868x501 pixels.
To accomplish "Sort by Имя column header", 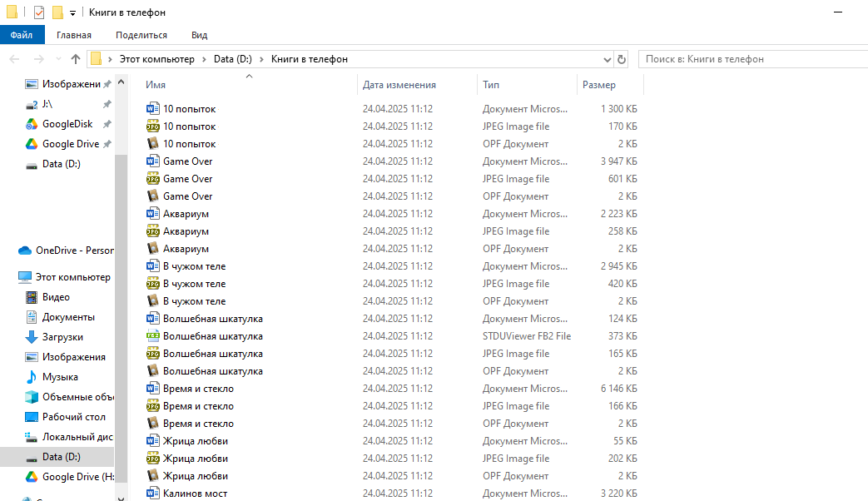I will [x=156, y=85].
